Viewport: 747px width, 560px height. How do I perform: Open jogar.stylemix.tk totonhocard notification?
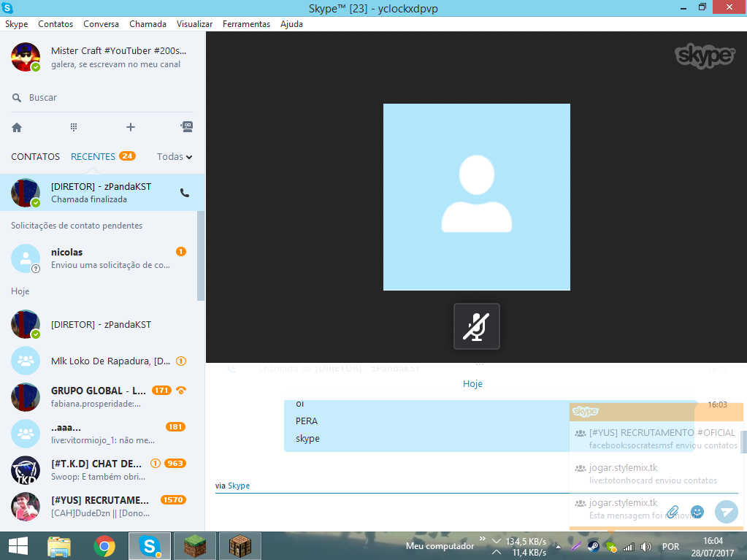pyautogui.click(x=656, y=474)
